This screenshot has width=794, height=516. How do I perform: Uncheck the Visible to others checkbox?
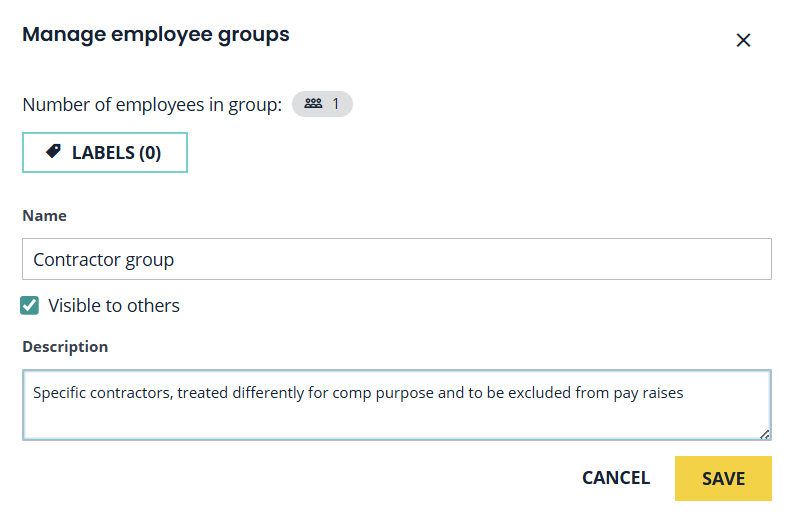pos(30,305)
